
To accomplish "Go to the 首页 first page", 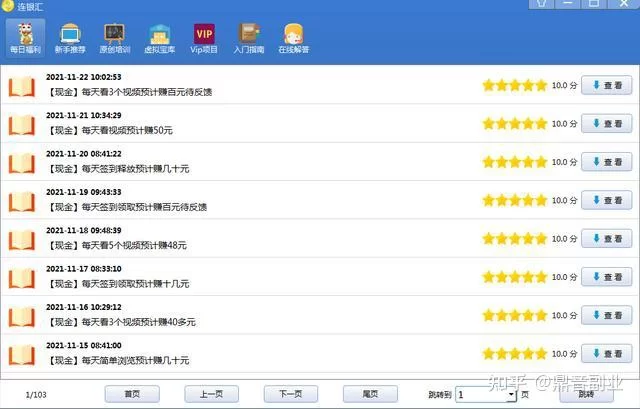I will coord(132,394).
